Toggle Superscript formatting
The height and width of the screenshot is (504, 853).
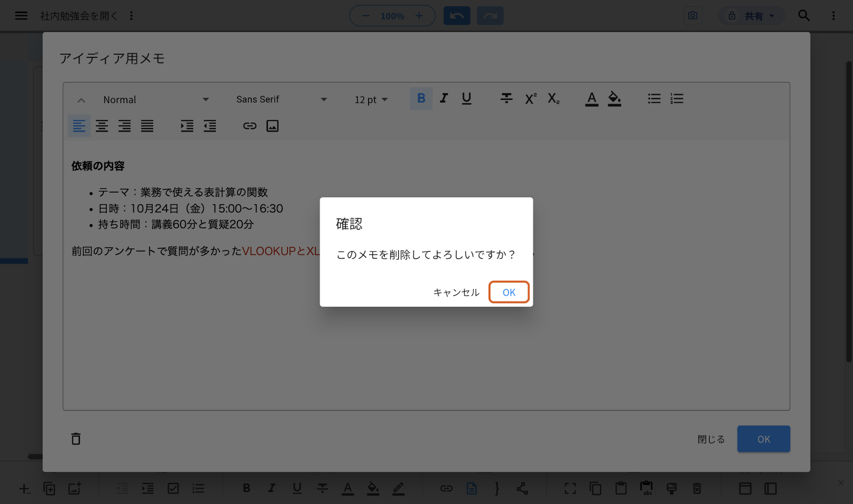pyautogui.click(x=530, y=98)
